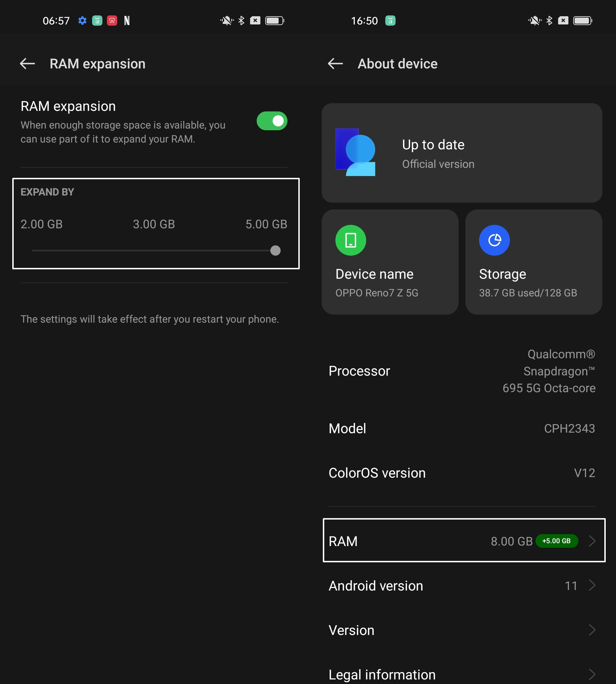Open the Legal information entry
This screenshot has width=616, height=684.
(x=462, y=674)
